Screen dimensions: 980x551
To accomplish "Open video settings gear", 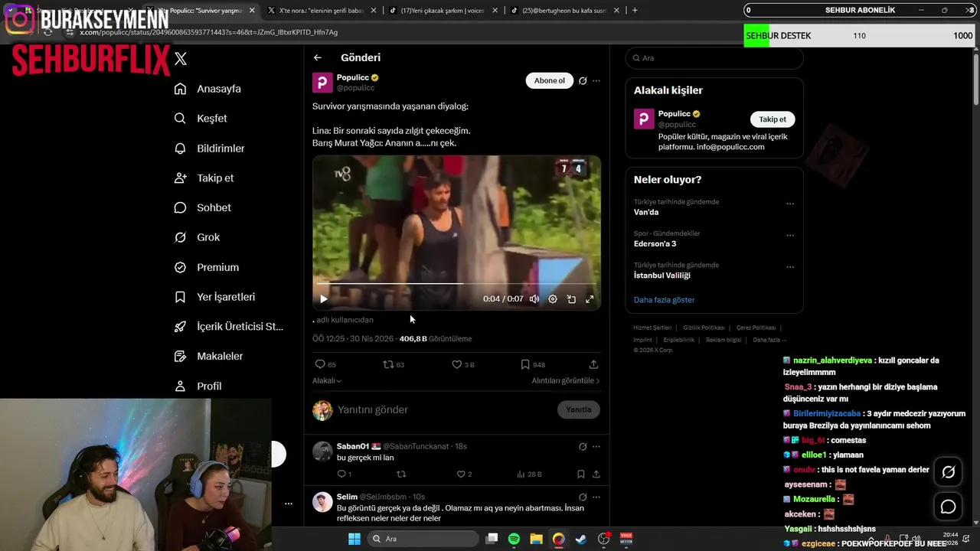I will 553,299.
